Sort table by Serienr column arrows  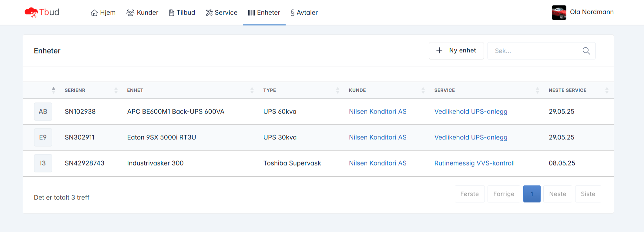click(x=116, y=90)
